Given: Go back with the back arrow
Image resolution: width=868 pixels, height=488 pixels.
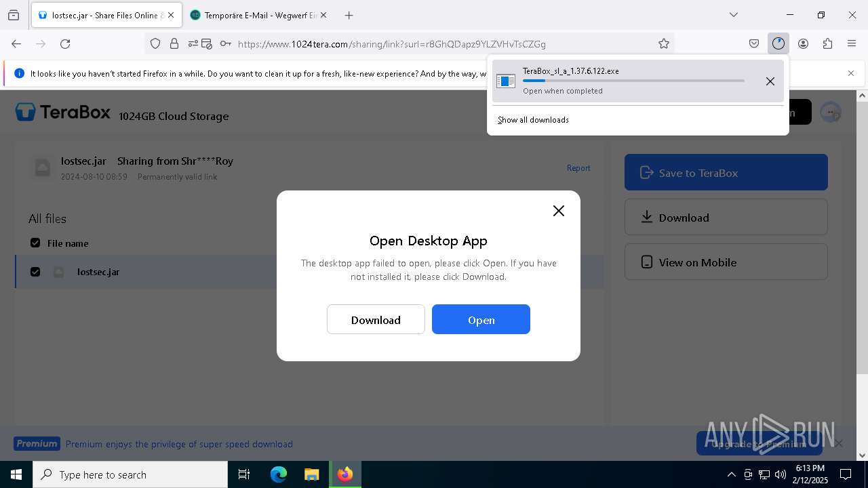Looking at the screenshot, I should click(16, 43).
